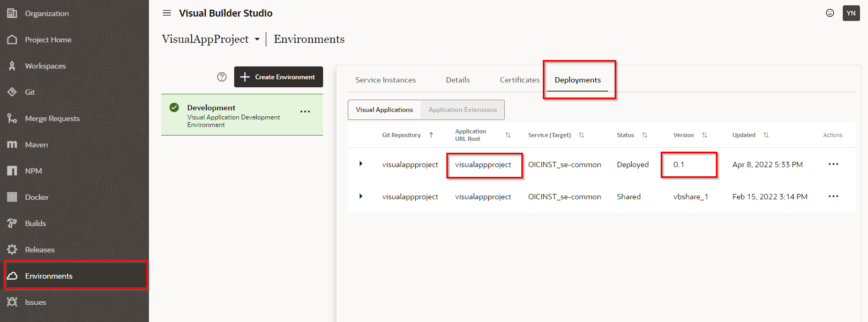This screenshot has height=322, width=868.
Task: Open Merge Requests in sidebar
Action: coord(52,118)
